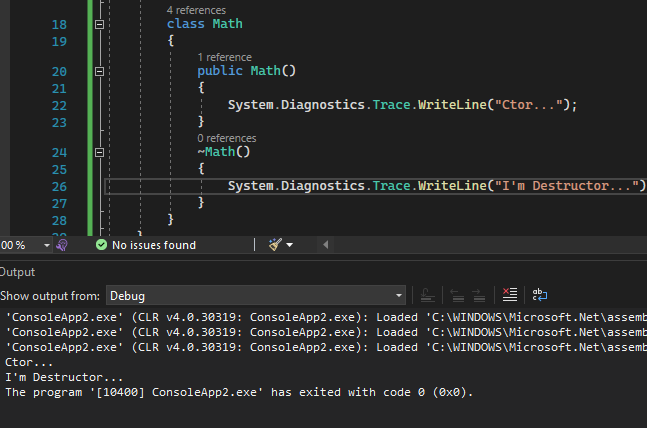Toggle word wrap in the Output window
Screen dimensions: 647x428
point(540,295)
